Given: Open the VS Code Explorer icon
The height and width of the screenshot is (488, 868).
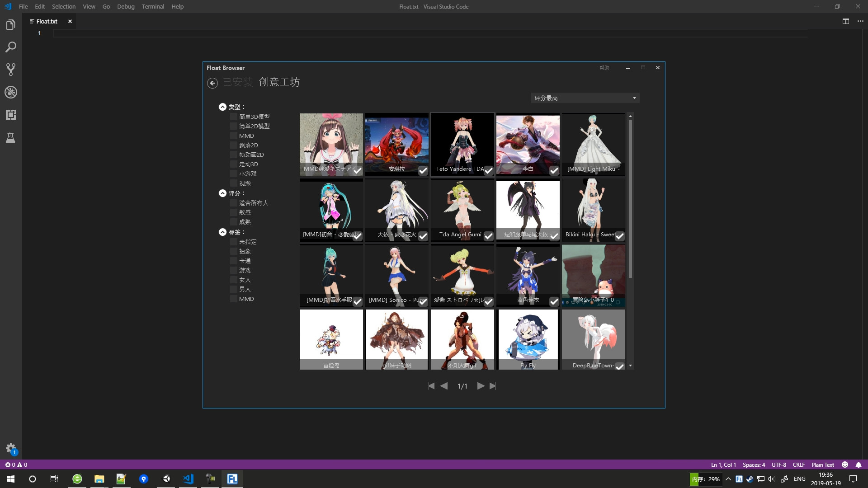Looking at the screenshot, I should (x=11, y=25).
